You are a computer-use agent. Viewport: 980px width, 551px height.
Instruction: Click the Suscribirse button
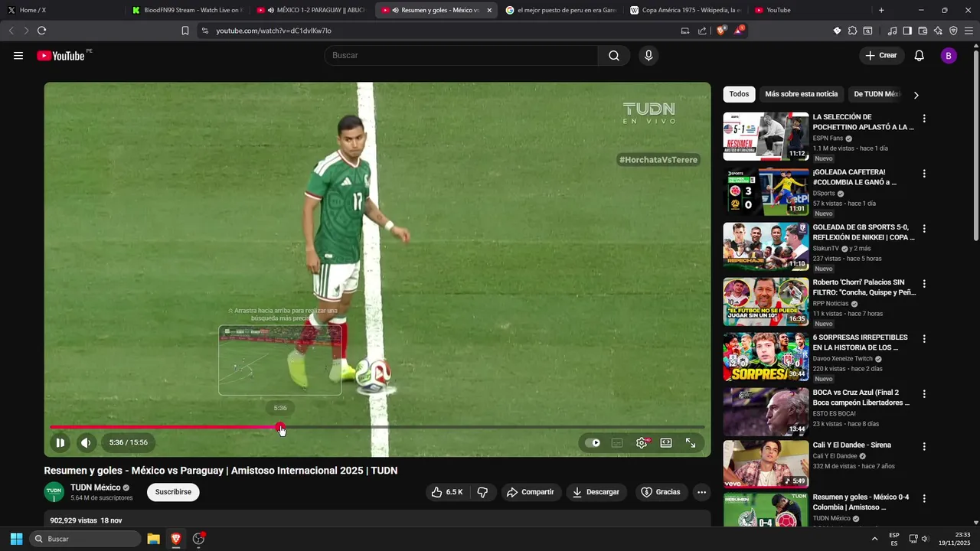coord(173,492)
